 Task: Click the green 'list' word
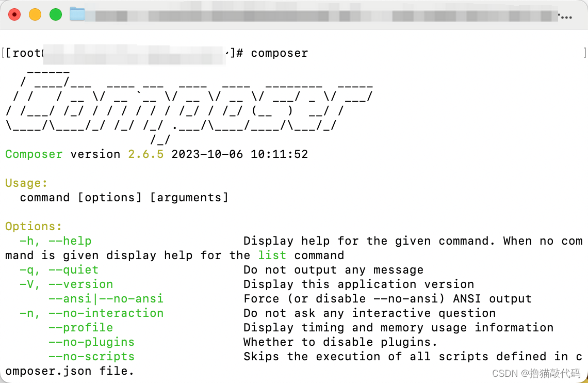tap(272, 256)
